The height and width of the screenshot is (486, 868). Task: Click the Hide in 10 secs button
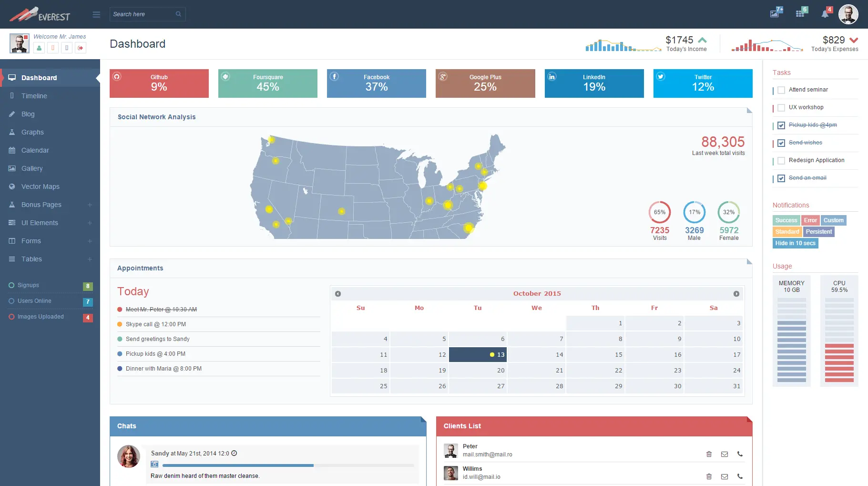pos(795,243)
